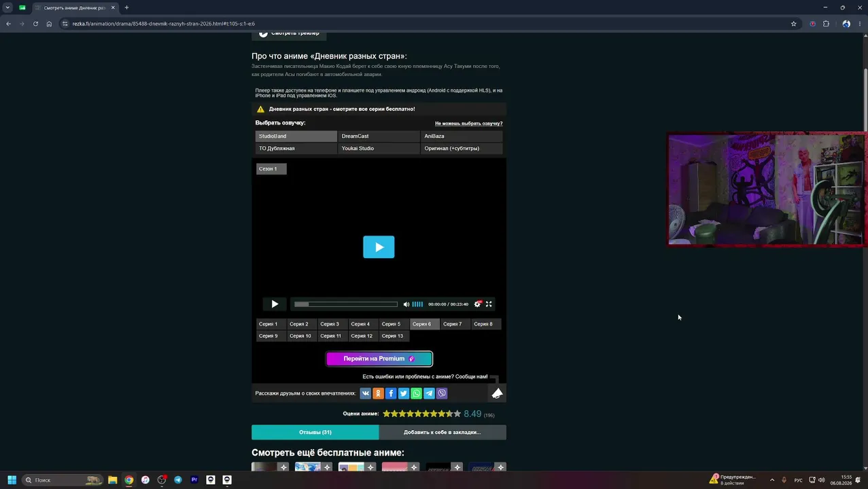Image resolution: width=868 pixels, height=489 pixels.
Task: Choose Серия 3 episode
Action: pyautogui.click(x=332, y=324)
